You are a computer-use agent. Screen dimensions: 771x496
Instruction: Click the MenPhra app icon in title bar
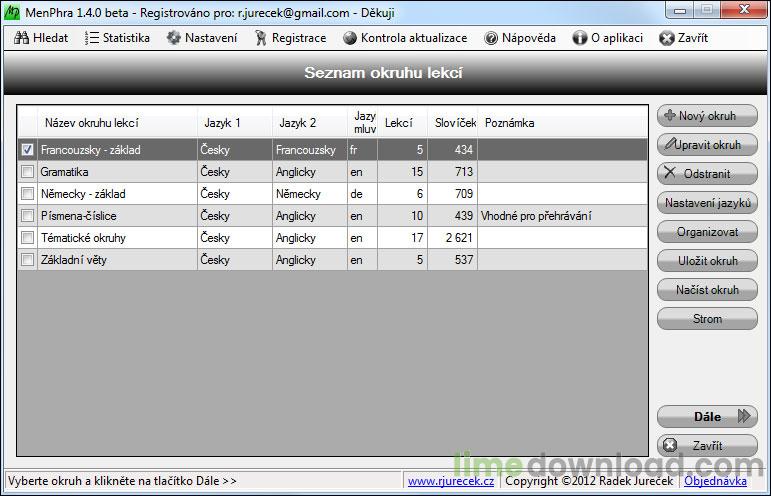click(x=12, y=12)
